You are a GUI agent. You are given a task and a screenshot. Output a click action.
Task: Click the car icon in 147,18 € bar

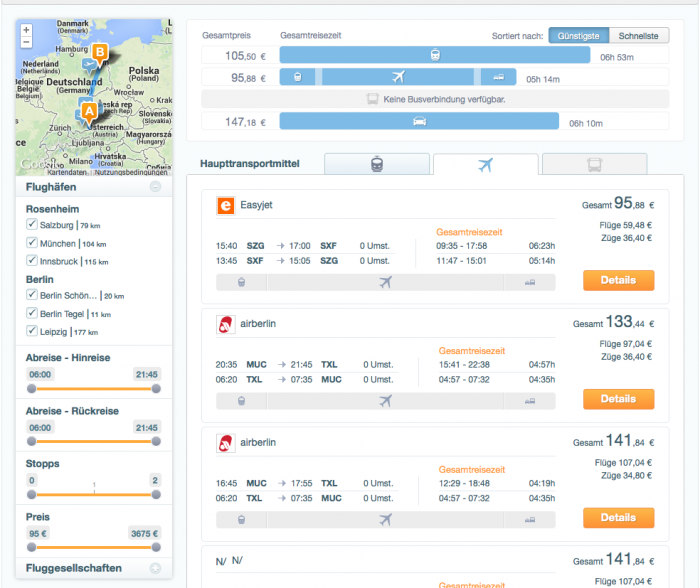(x=418, y=121)
